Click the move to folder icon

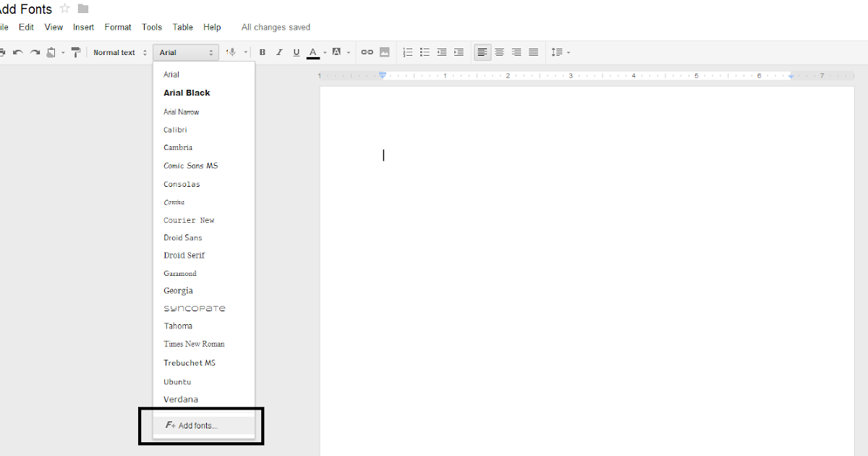(83, 9)
